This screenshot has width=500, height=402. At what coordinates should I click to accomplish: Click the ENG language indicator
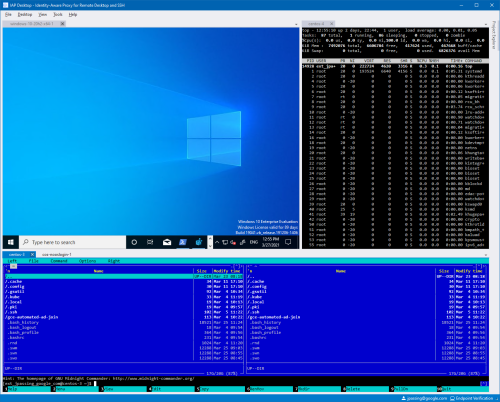tap(254, 242)
